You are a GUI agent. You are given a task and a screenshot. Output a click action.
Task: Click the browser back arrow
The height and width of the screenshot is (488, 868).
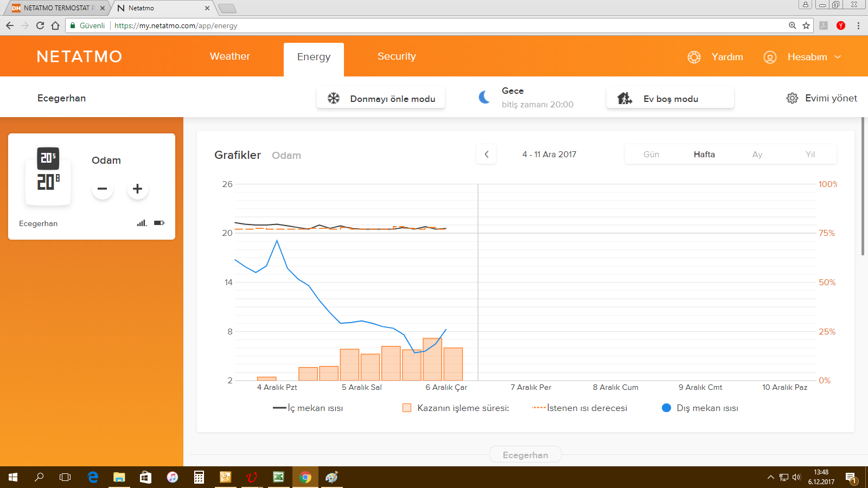[x=10, y=25]
